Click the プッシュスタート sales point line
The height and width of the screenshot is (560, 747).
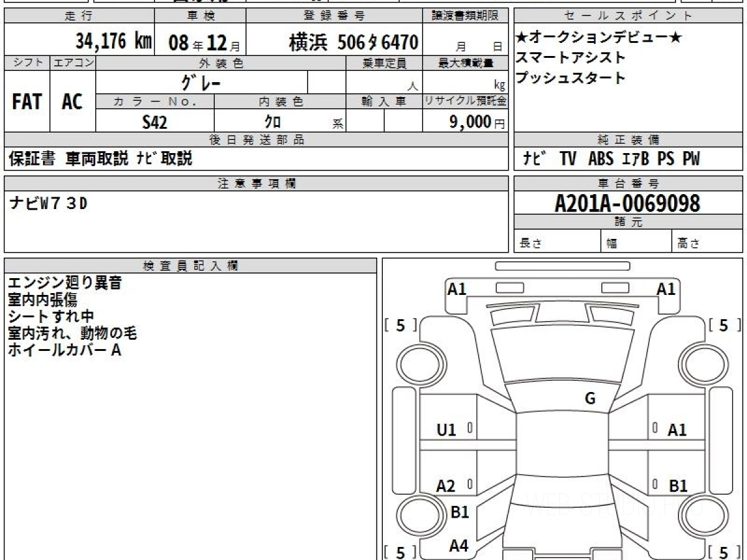pyautogui.click(x=570, y=78)
